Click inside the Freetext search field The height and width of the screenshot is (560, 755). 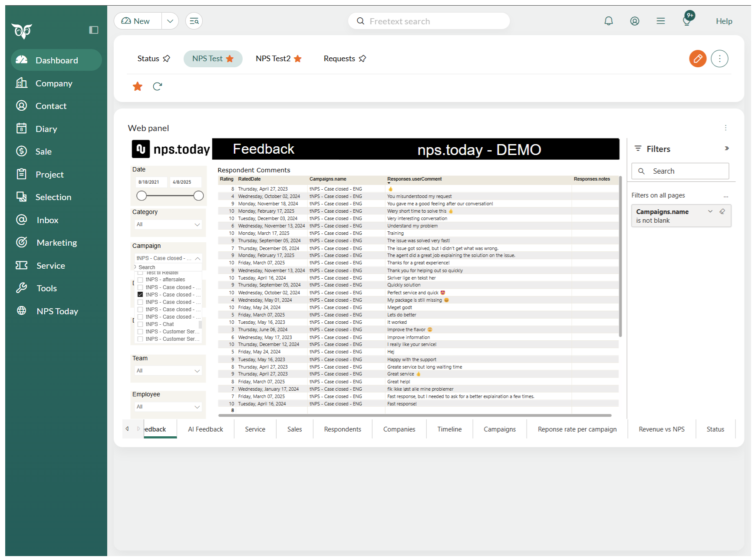tap(429, 21)
